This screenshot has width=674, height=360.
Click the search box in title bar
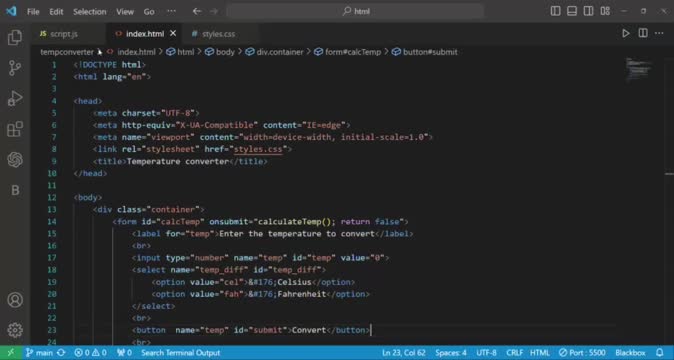355,11
